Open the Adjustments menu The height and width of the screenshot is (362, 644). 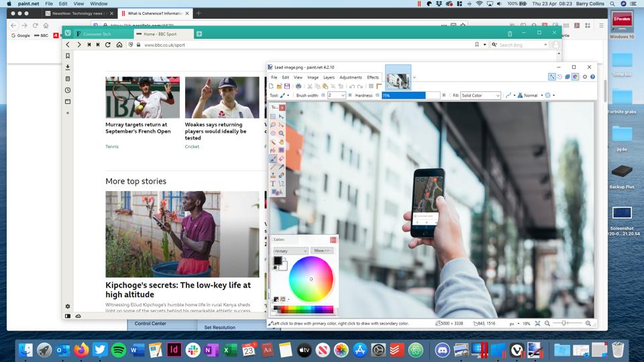click(350, 77)
